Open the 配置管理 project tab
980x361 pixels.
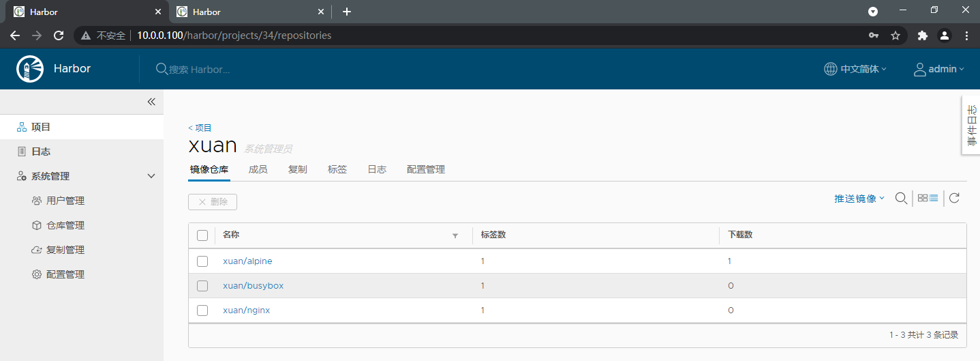426,169
